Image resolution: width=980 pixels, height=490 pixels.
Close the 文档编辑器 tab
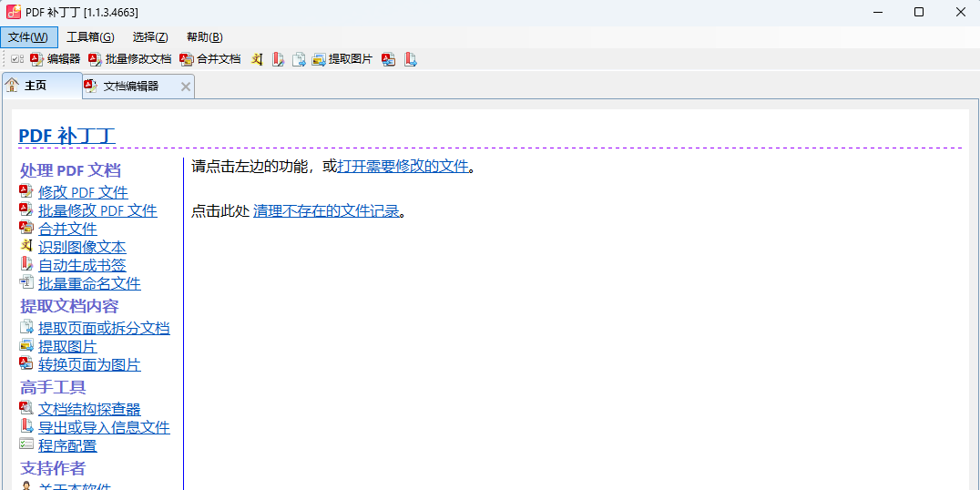tap(185, 87)
